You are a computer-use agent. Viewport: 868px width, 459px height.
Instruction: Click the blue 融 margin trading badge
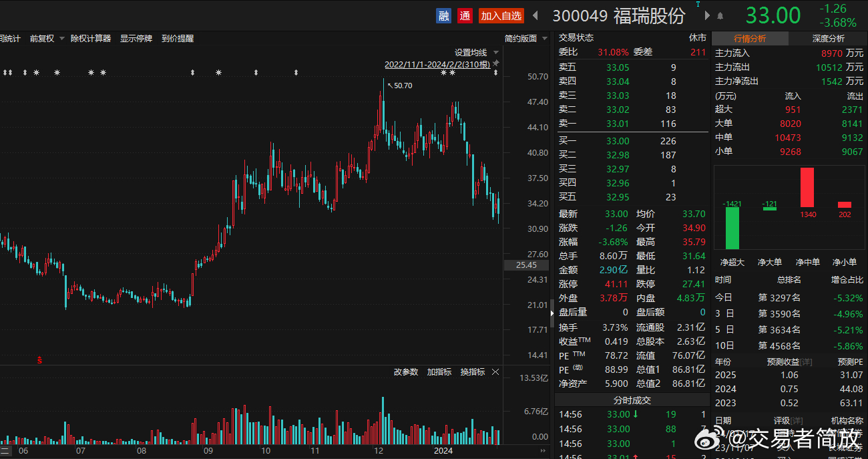(x=443, y=15)
